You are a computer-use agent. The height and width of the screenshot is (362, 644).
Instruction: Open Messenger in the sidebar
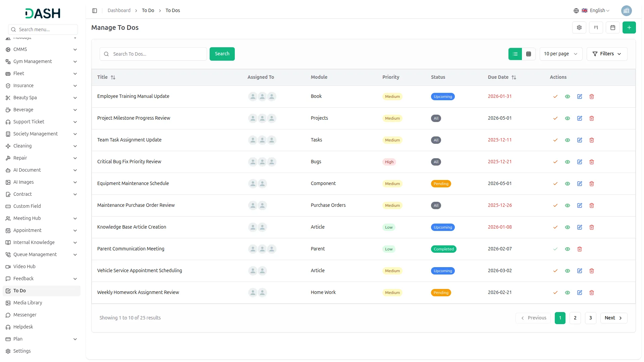[41, 315]
